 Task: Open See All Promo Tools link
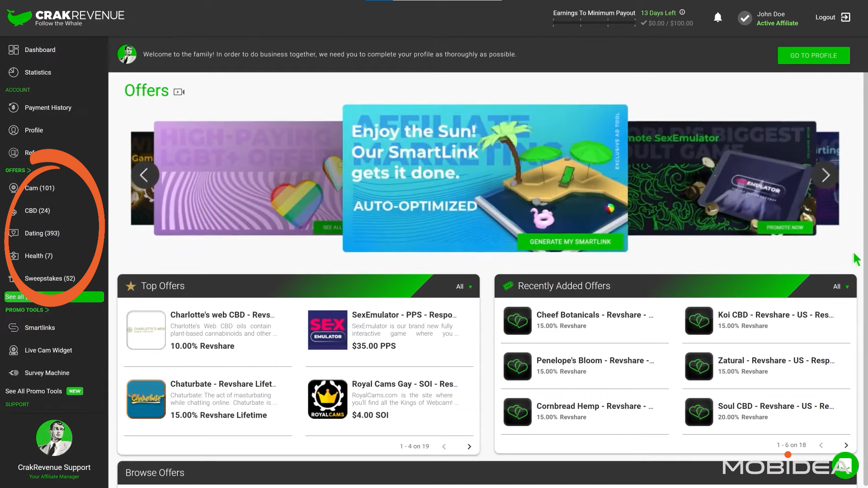pos(33,391)
